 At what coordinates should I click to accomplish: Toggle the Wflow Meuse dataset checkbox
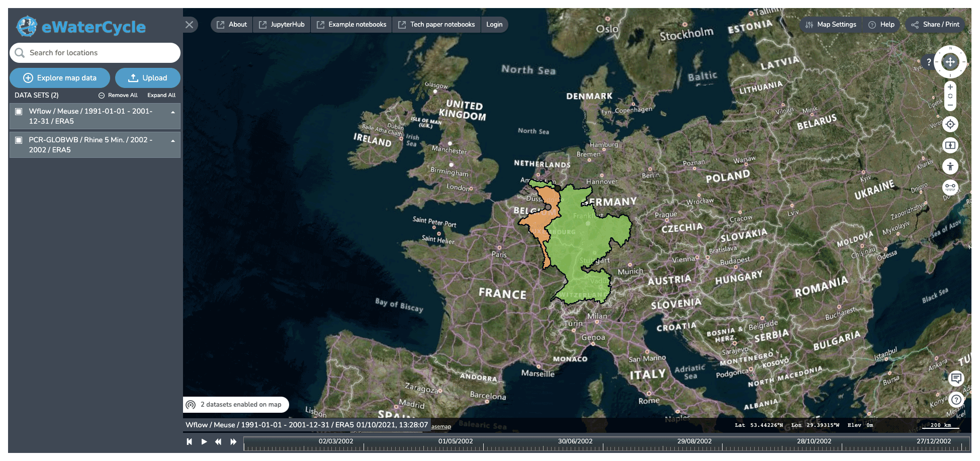tap(19, 112)
